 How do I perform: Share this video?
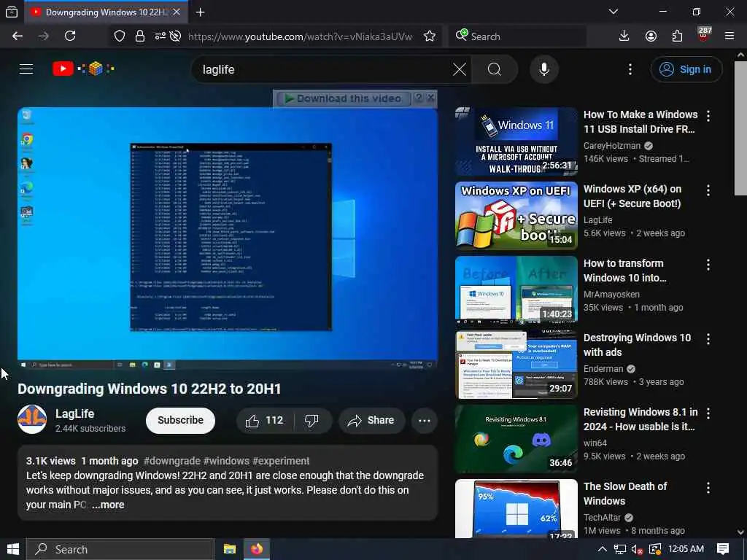tap(371, 421)
